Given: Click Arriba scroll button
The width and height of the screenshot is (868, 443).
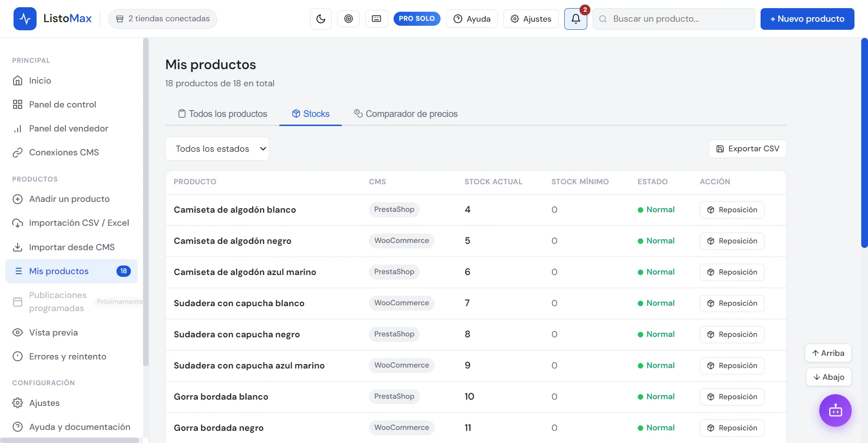Looking at the screenshot, I should pos(828,353).
